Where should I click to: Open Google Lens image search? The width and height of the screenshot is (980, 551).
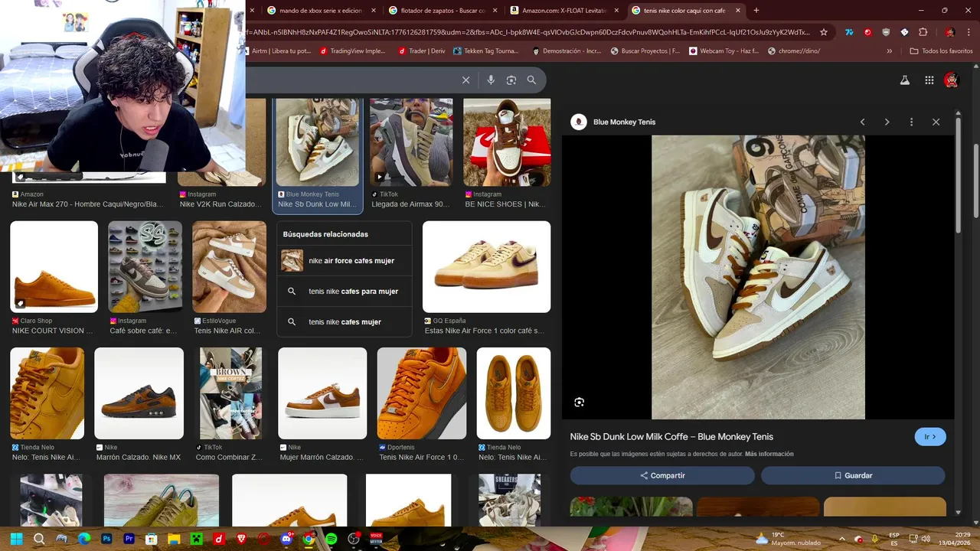pyautogui.click(x=511, y=80)
